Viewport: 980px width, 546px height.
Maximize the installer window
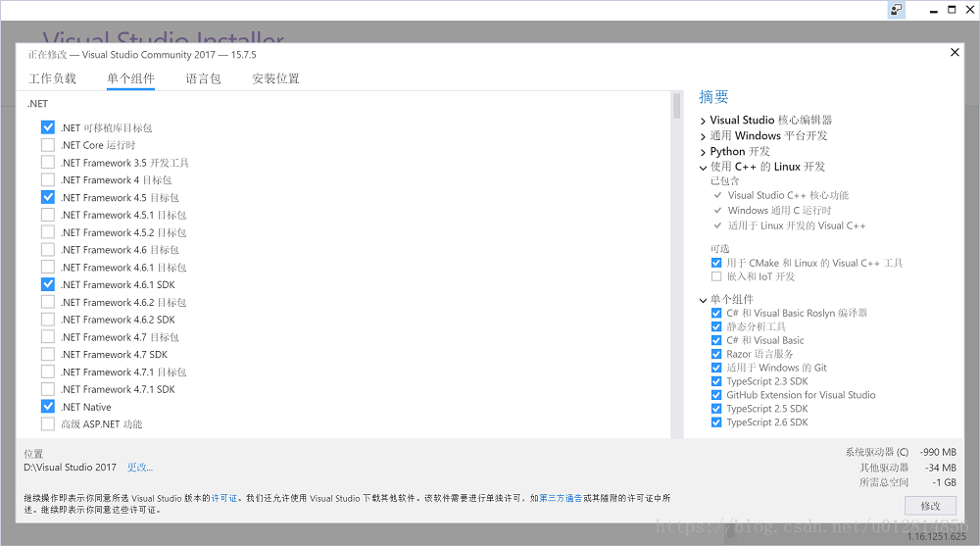point(952,10)
